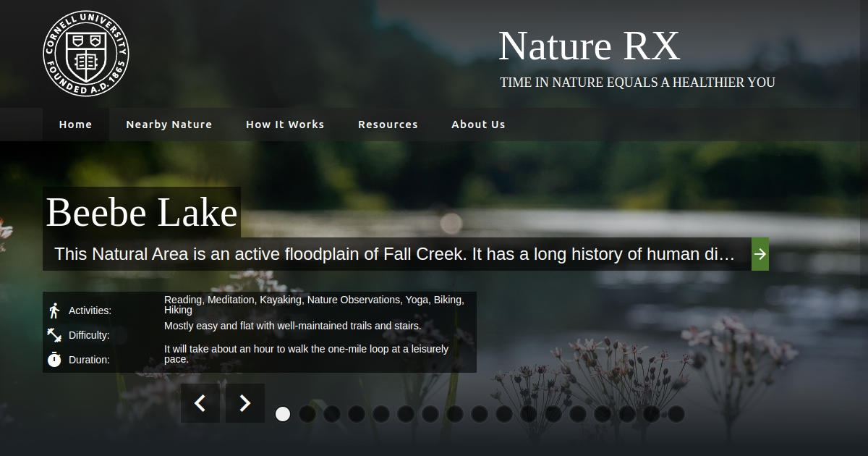This screenshot has width=868, height=456.
Task: Click the Nature RX site title
Action: point(589,46)
